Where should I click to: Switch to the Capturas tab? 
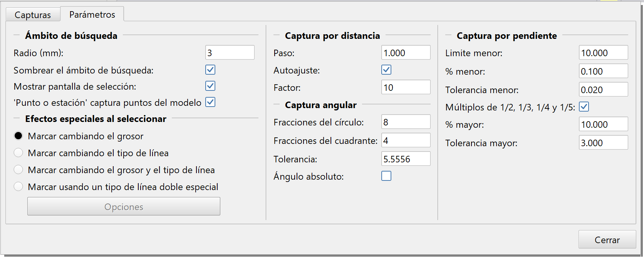[33, 15]
